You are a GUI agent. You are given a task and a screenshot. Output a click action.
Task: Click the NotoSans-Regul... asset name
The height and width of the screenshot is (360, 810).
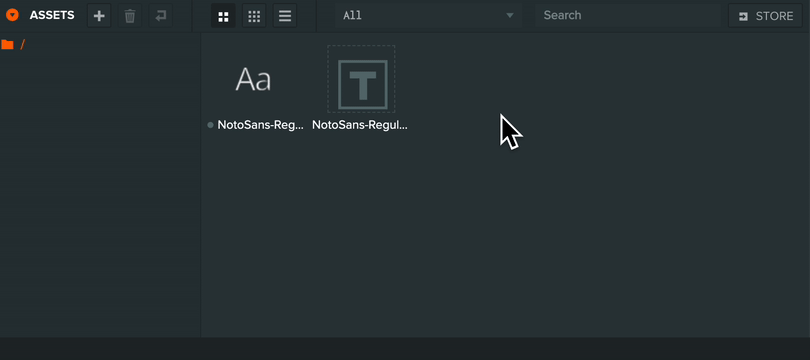point(360,125)
